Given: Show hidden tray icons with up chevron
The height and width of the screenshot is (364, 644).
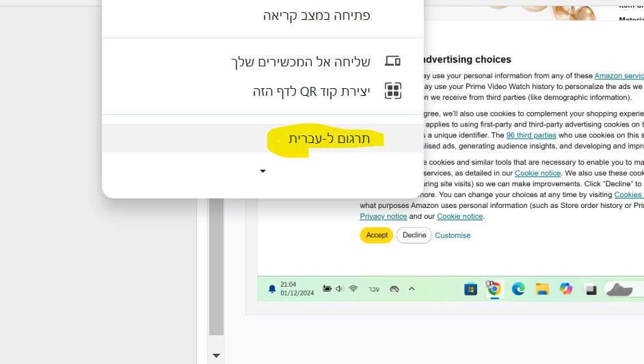Looking at the screenshot, I should click(412, 289).
